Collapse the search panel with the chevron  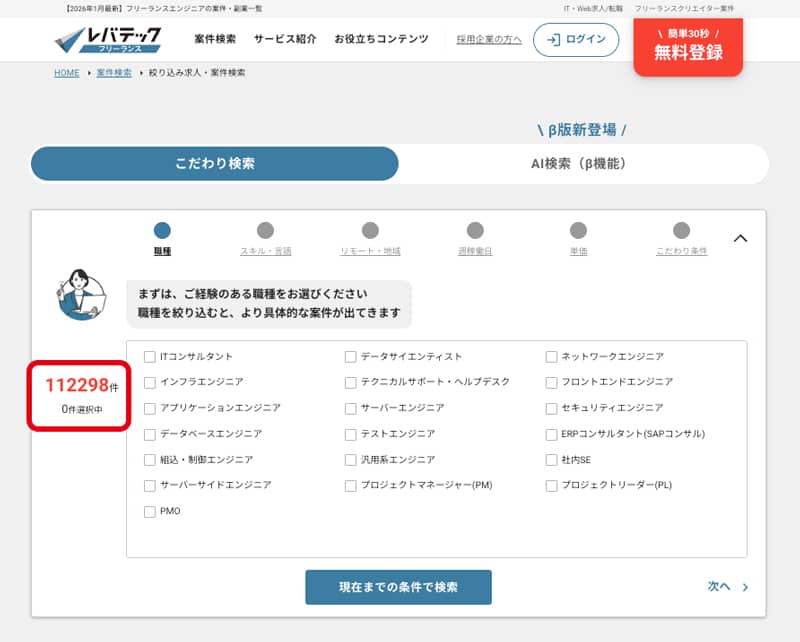[741, 239]
